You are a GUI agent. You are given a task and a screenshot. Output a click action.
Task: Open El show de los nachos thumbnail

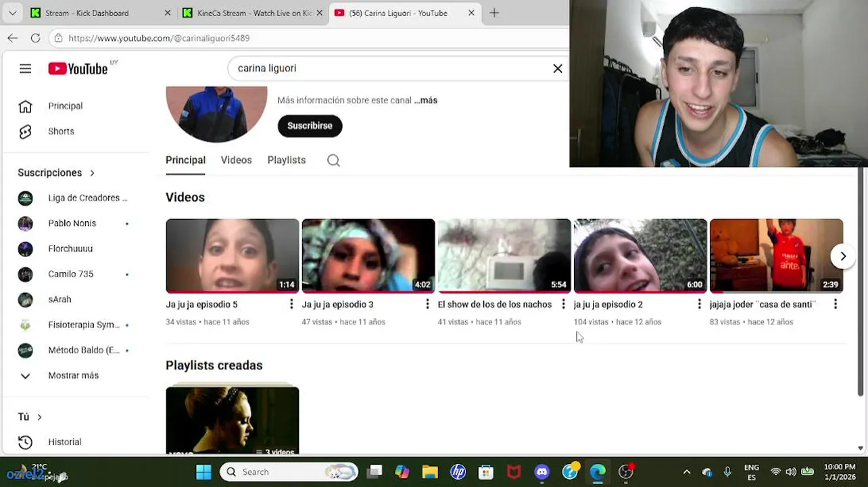(x=504, y=256)
